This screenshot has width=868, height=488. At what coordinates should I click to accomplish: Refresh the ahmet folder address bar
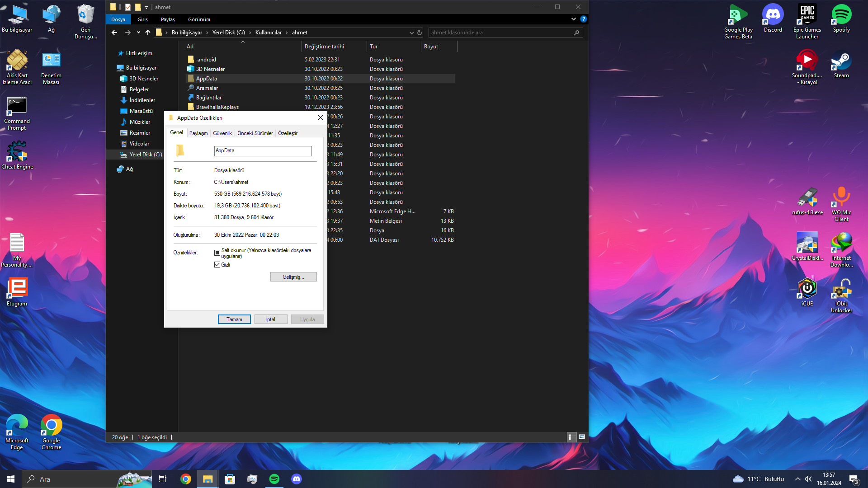(420, 33)
